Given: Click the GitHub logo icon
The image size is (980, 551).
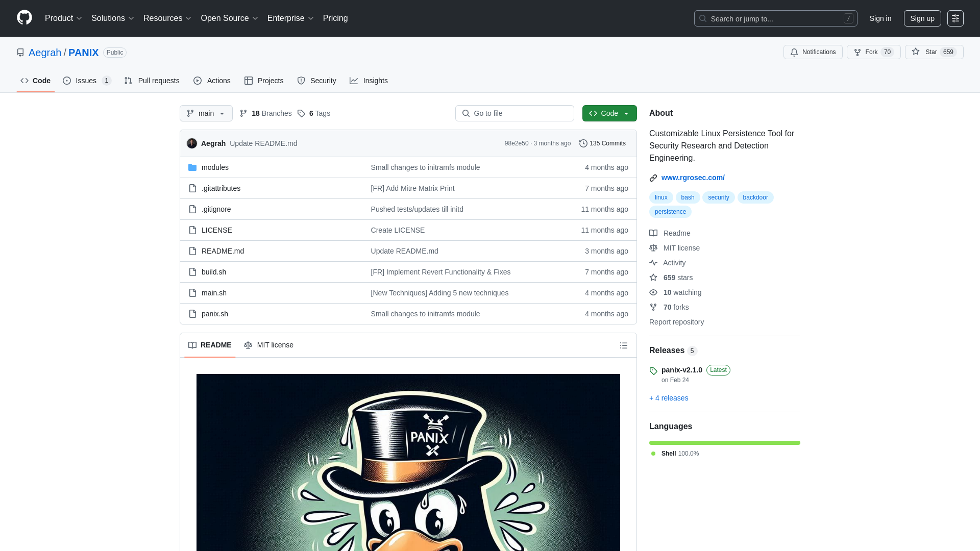Looking at the screenshot, I should click(x=24, y=18).
